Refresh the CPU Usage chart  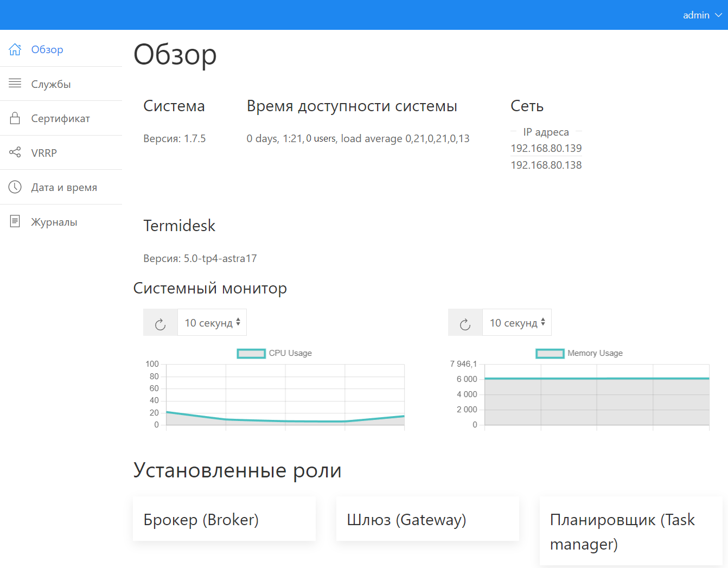161,323
